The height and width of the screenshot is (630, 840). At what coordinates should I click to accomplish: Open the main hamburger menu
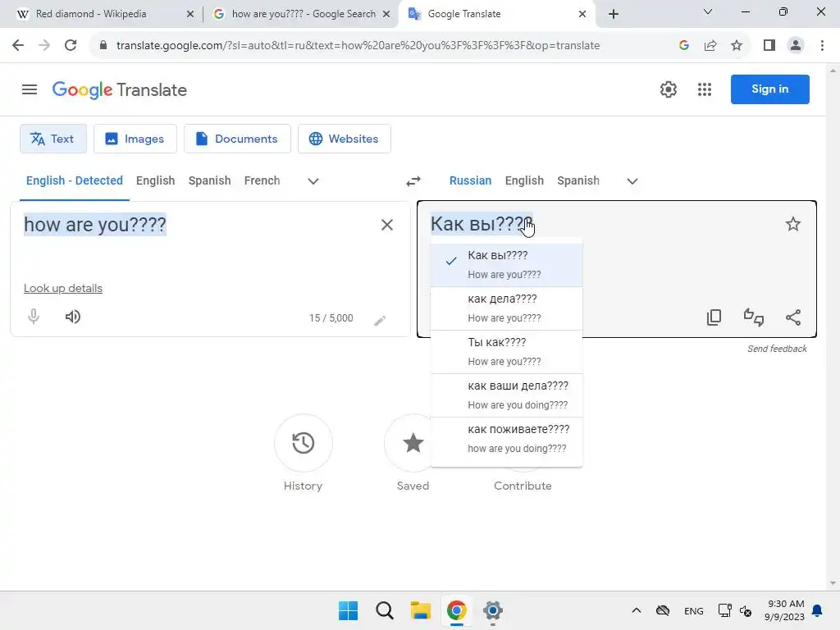(x=30, y=89)
